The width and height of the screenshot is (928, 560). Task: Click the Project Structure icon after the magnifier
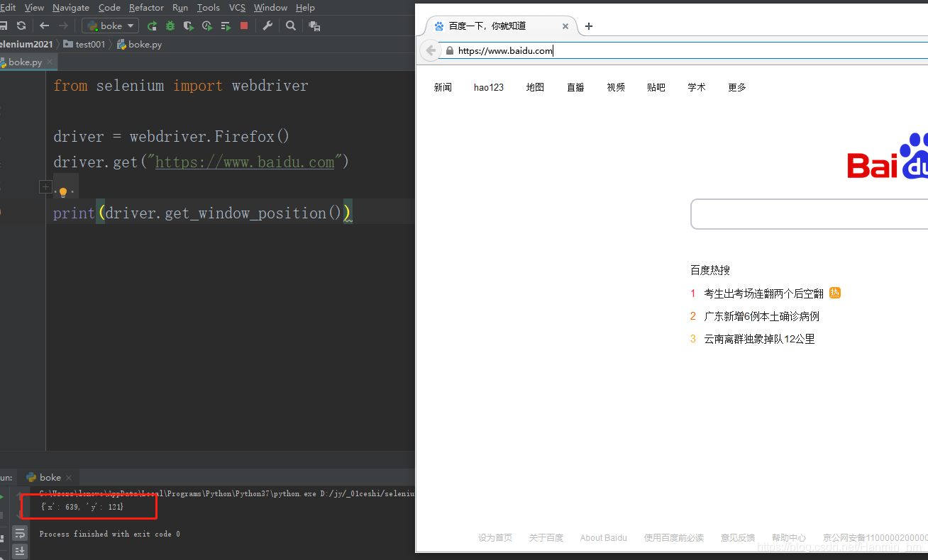coord(314,26)
